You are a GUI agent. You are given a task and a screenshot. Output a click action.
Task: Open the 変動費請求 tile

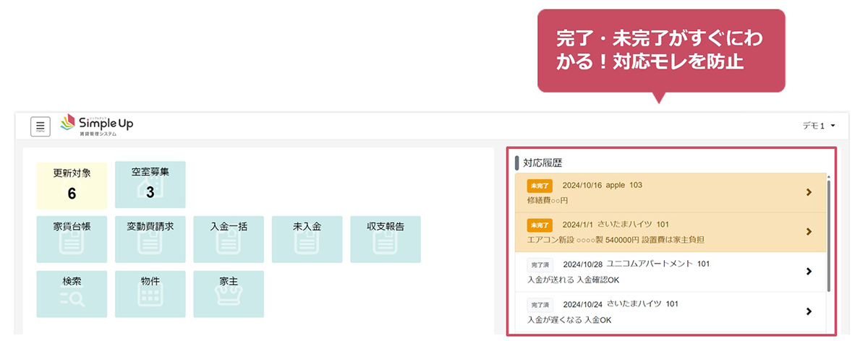150,238
